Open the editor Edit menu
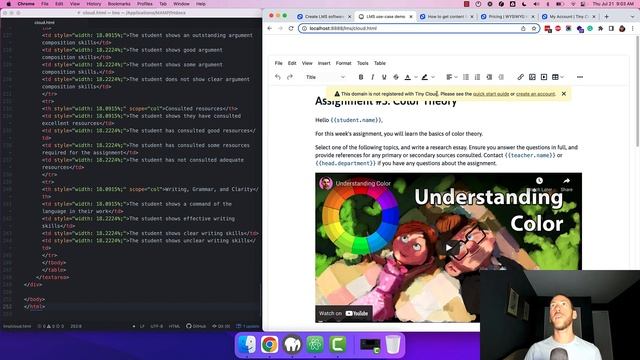This screenshot has height=360, width=640. tap(292, 63)
